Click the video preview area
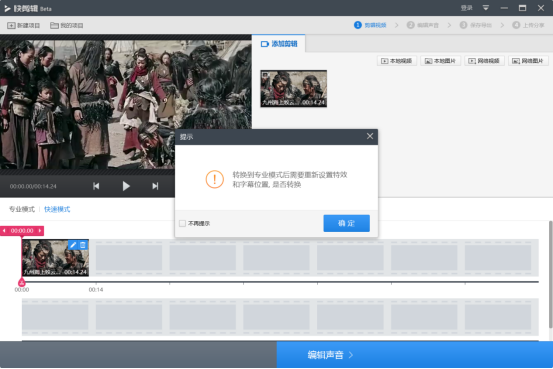The width and height of the screenshot is (553, 369). 126,104
